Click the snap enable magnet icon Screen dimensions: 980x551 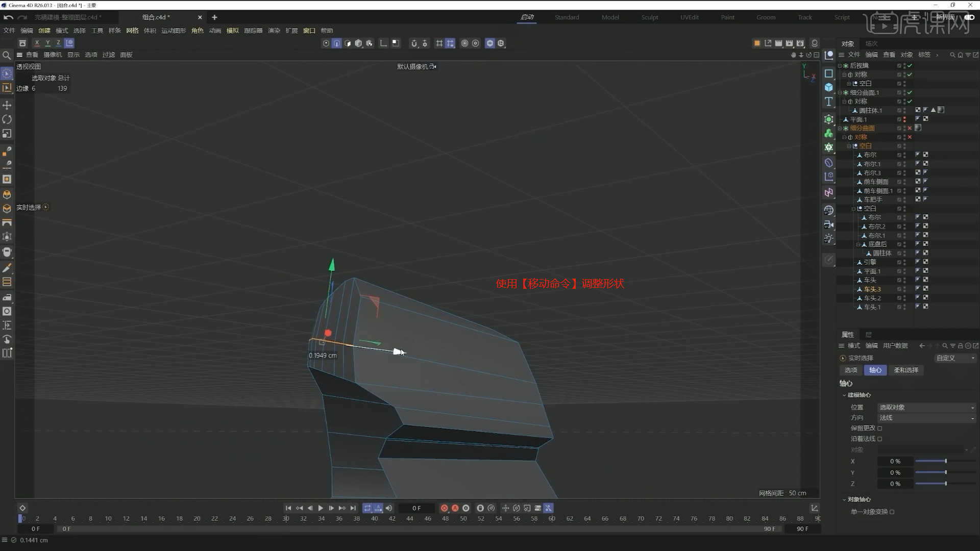tap(414, 43)
